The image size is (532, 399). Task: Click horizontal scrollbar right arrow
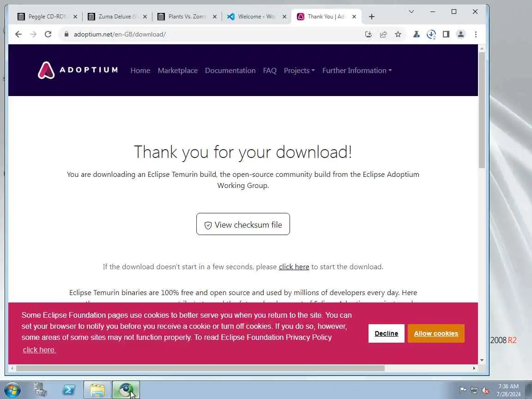pos(474,368)
